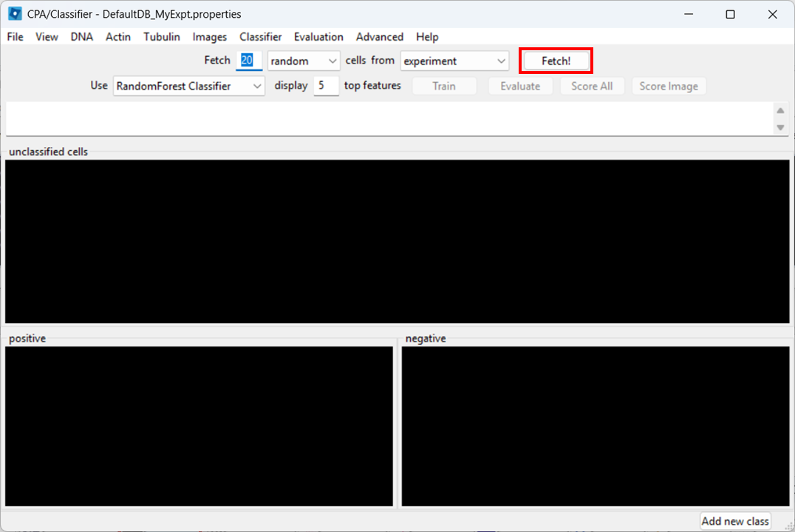Open the RandomForest Classifier dropdown

[188, 86]
